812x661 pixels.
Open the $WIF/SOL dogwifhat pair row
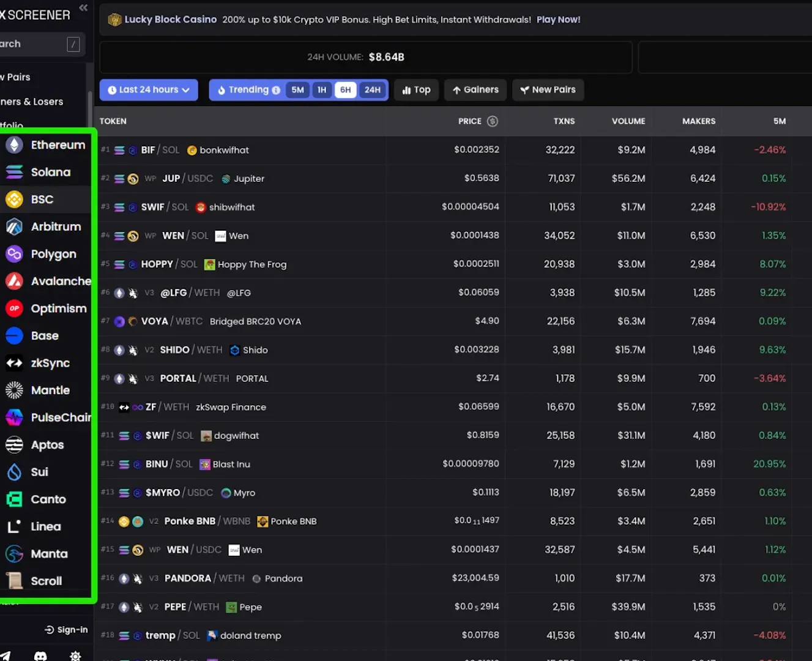tap(453, 435)
